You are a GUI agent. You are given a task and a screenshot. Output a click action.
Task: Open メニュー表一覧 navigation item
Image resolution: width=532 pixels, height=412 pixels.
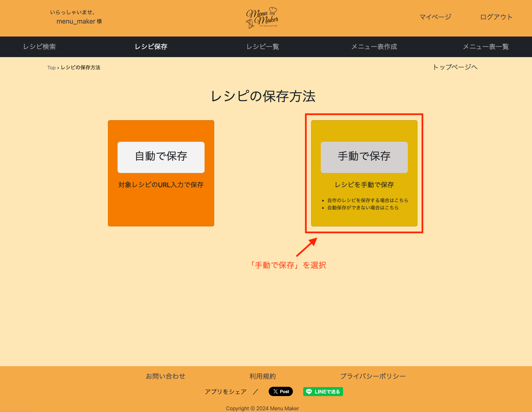(x=486, y=47)
